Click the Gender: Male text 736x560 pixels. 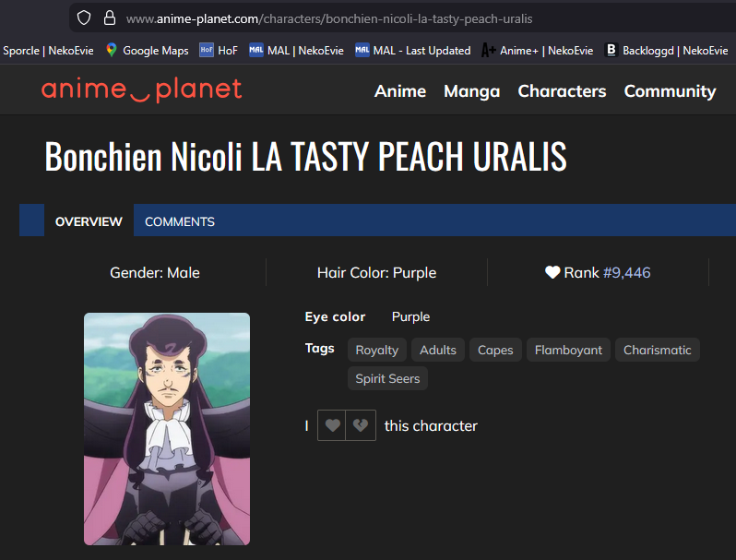coord(155,273)
